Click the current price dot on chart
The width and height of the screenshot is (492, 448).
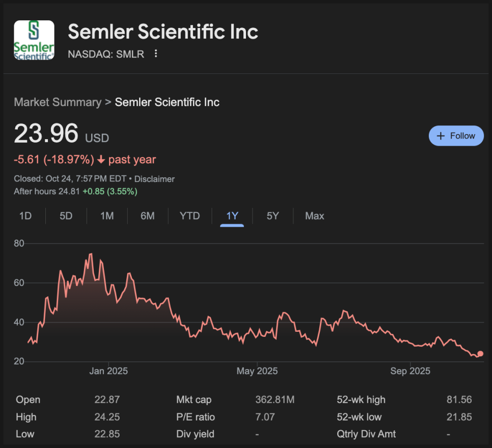(x=480, y=354)
